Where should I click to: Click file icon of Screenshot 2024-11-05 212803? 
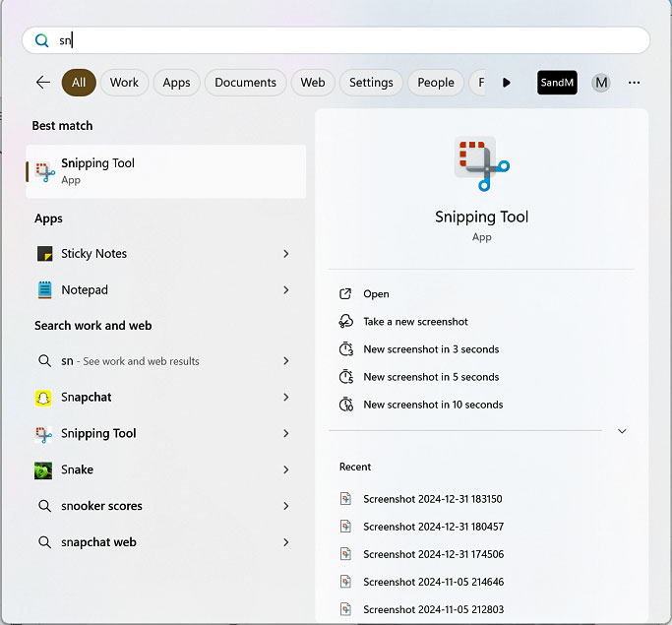345,609
